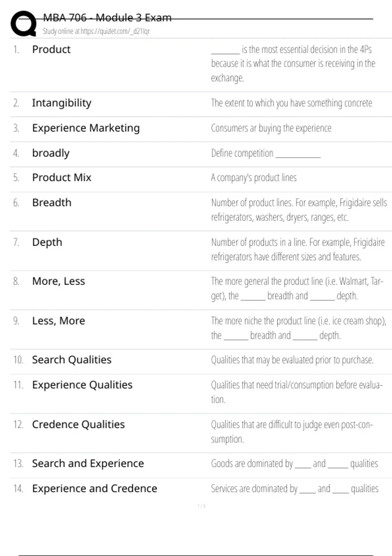Viewport: 392px width, 556px height.
Task: Click the 'Depth' term
Action: pos(47,242)
